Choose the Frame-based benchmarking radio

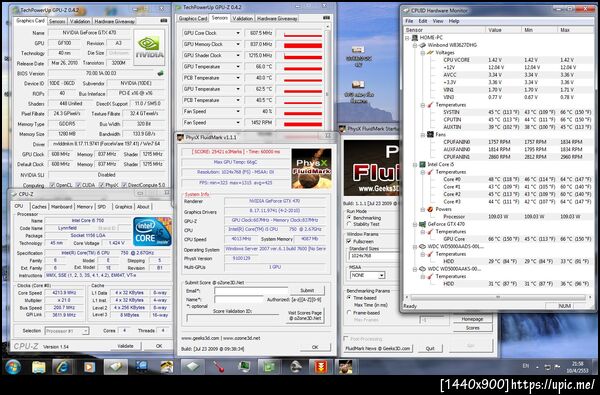pos(349,312)
